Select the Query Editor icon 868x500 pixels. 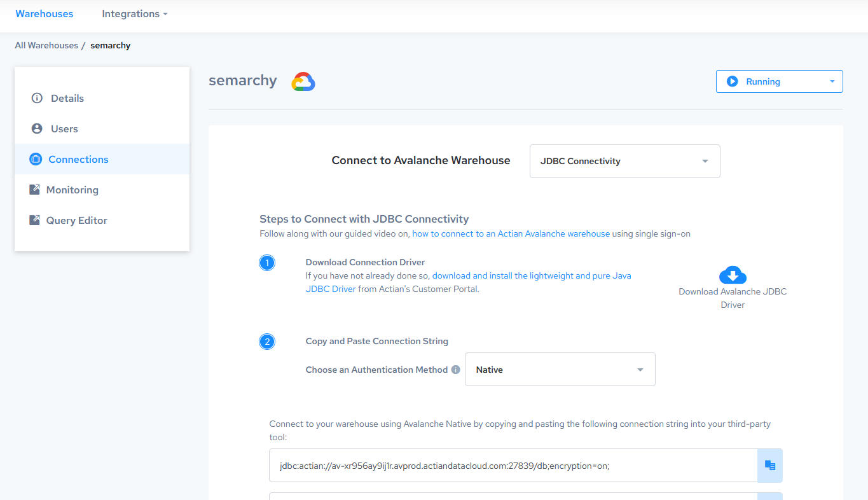tap(36, 220)
